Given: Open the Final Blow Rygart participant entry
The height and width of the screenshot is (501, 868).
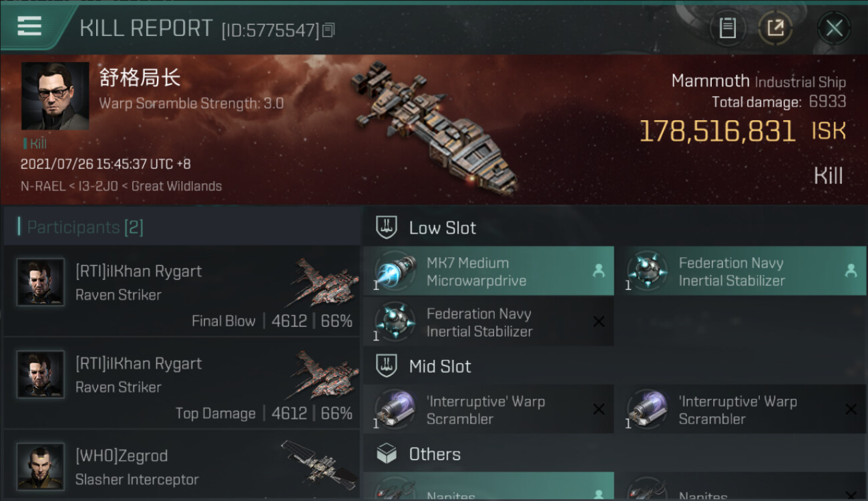Looking at the screenshot, I should point(182,291).
